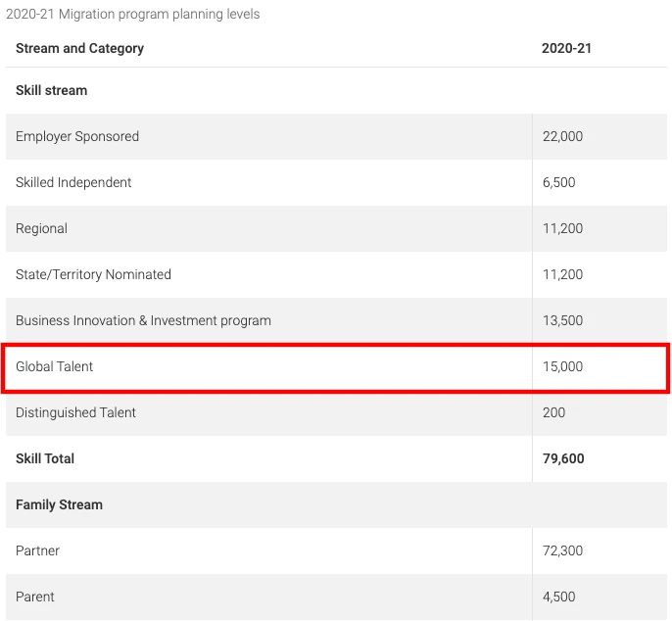
Task: Click the 13,500 Business Innovation value
Action: [x=562, y=320]
